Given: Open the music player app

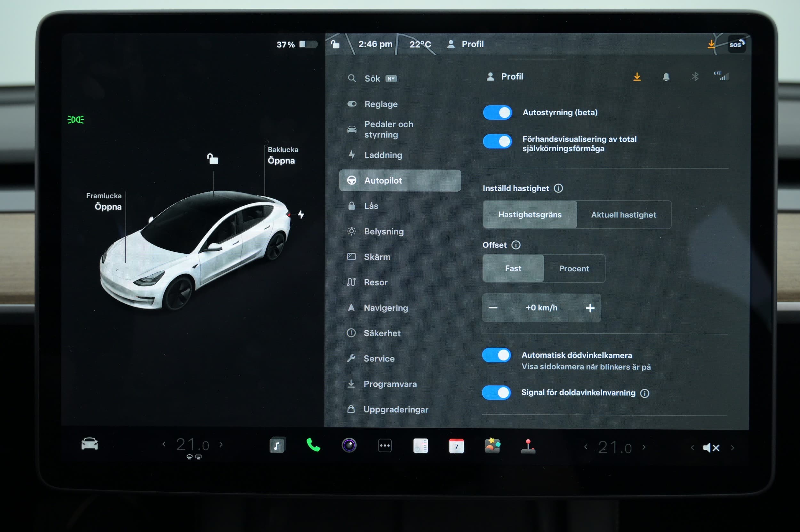Looking at the screenshot, I should point(277,445).
